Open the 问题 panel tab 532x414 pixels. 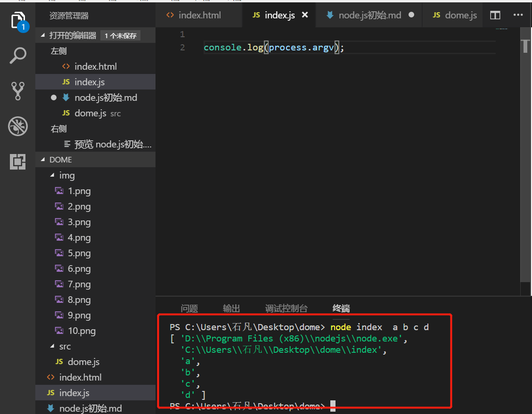[189, 308]
